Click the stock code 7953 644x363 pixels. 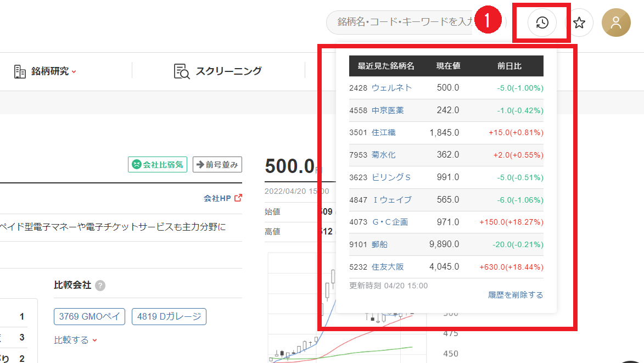(358, 155)
